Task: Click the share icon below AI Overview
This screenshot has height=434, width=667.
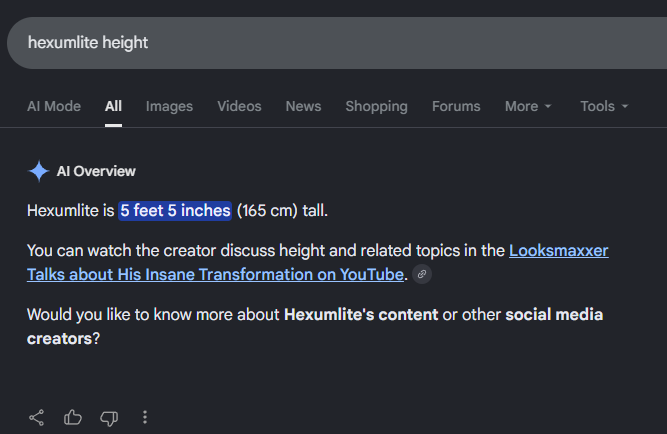Action: point(37,417)
